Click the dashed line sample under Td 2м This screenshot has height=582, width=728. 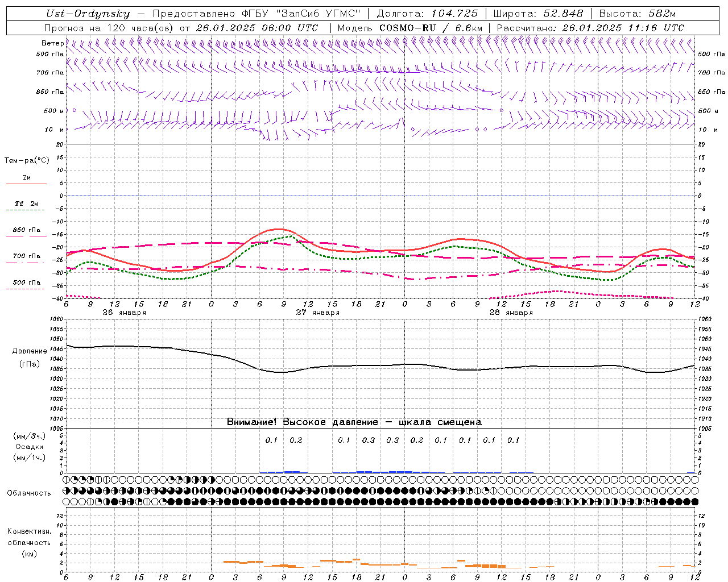25,210
